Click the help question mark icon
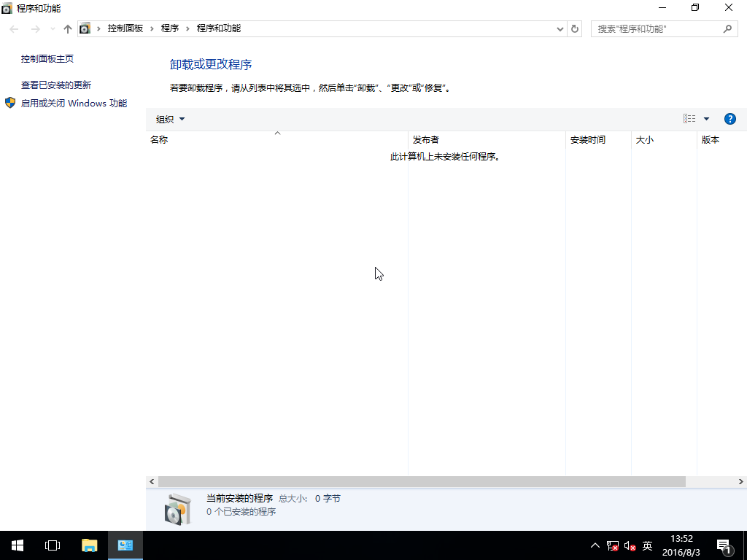Screen dimensions: 747x560 point(729,119)
